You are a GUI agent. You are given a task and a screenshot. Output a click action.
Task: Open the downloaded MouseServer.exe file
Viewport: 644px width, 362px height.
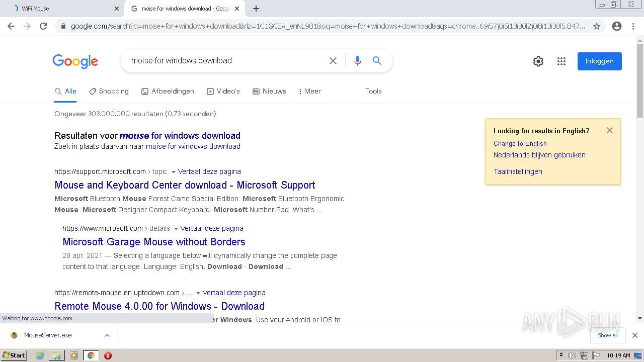48,335
